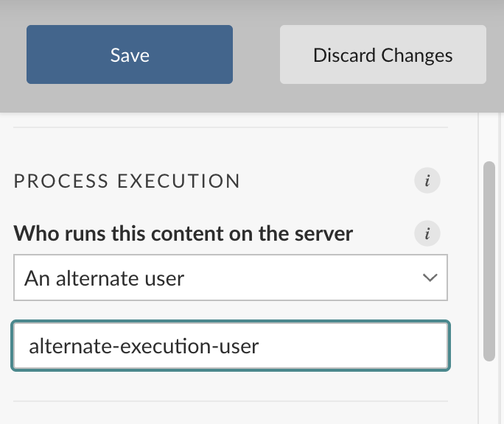This screenshot has height=424, width=504.
Task: Show info for who runs this content
Action: click(427, 233)
